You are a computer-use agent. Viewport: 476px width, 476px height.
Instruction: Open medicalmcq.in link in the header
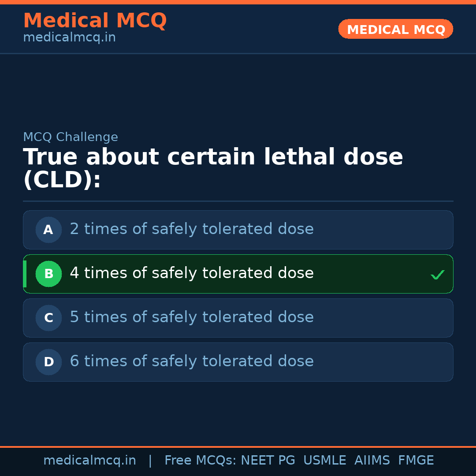[69, 38]
